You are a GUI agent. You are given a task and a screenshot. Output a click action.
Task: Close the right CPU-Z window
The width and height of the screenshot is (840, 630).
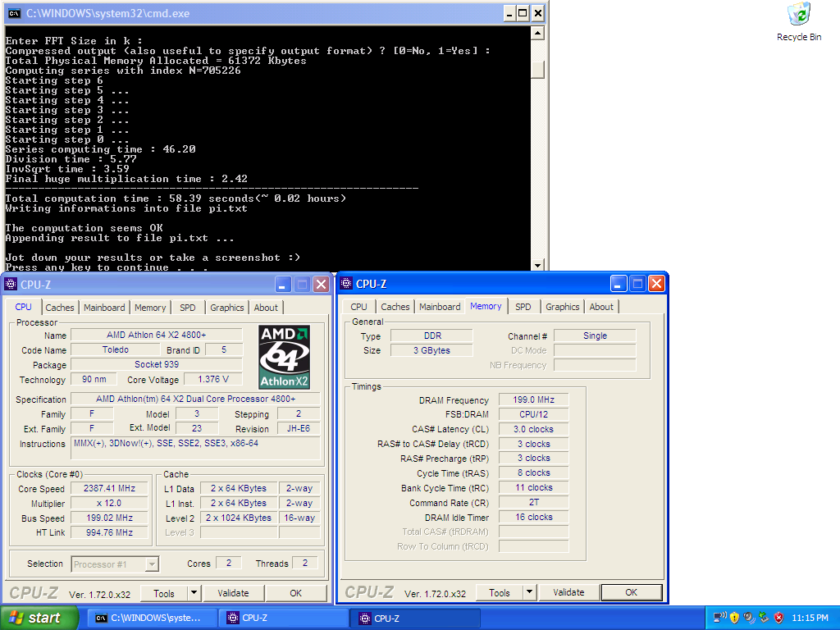pyautogui.click(x=656, y=283)
